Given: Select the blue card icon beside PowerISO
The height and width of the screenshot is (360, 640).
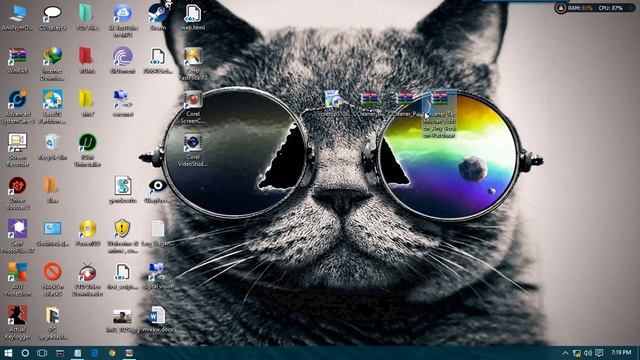Looking at the screenshot, I should tap(52, 231).
